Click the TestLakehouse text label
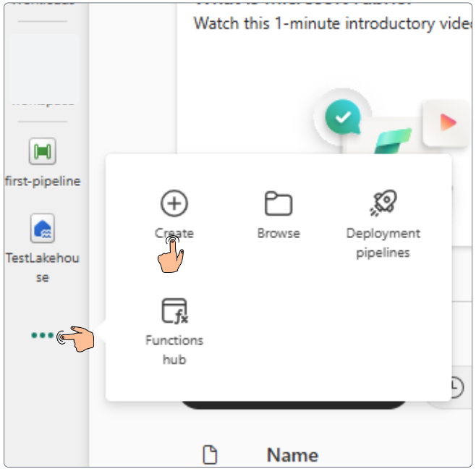The image size is (476, 469). (43, 267)
